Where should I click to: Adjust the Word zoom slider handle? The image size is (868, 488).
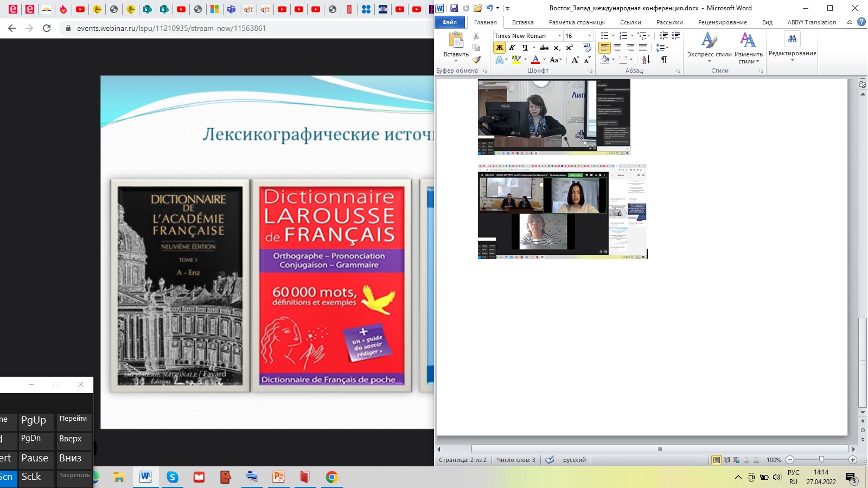821,460
